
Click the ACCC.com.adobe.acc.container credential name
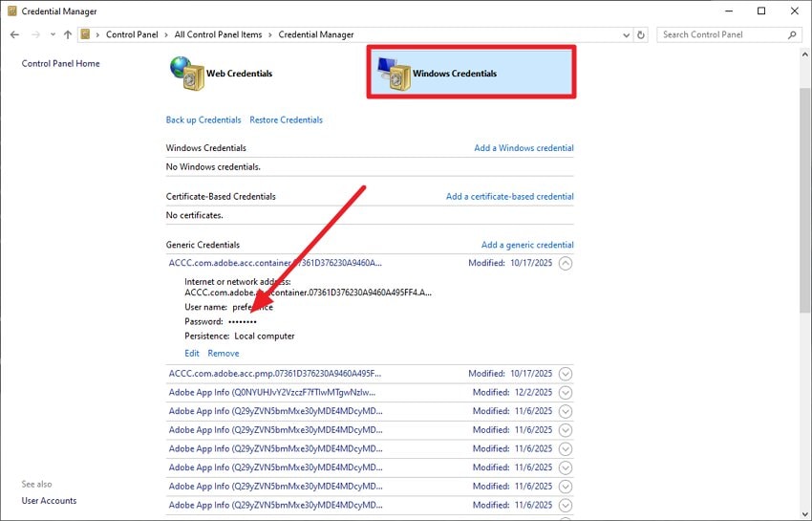tap(275, 263)
